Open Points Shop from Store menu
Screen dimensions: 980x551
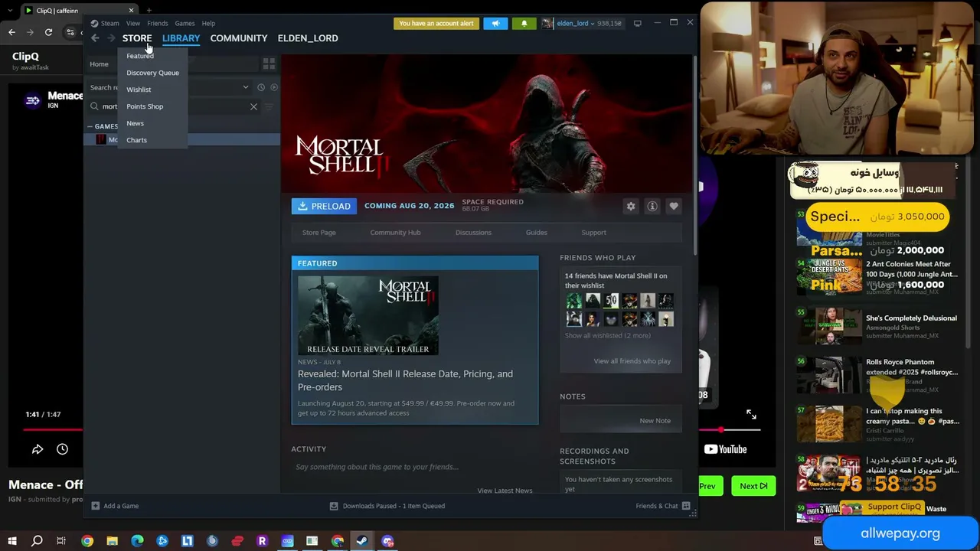click(x=145, y=106)
